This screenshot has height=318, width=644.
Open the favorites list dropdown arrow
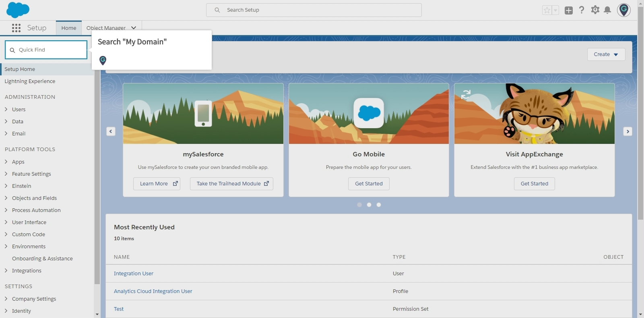pos(555,10)
